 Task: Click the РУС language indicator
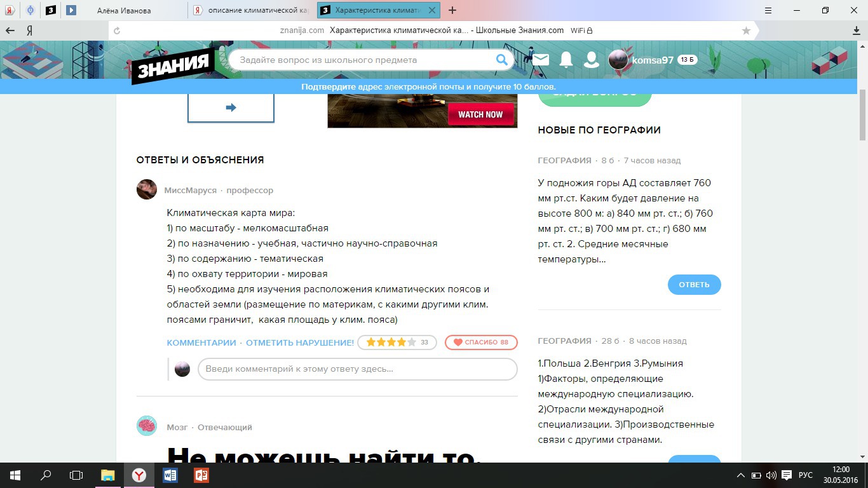806,475
